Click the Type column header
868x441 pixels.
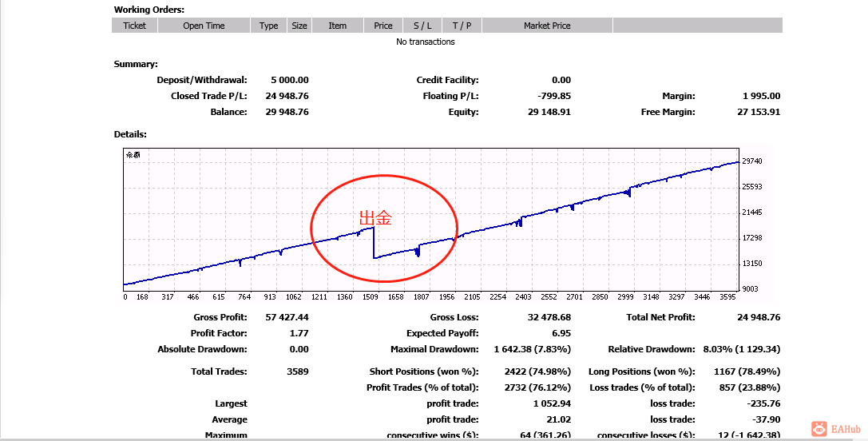tap(268, 26)
